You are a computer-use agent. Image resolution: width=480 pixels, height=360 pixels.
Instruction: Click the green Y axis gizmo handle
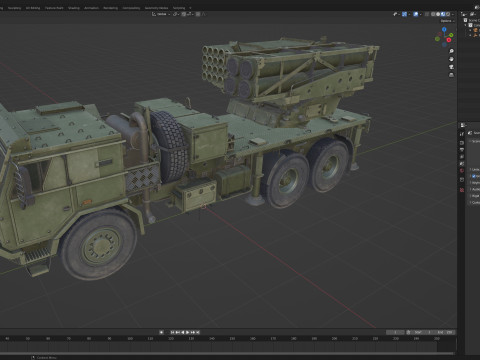pyautogui.click(x=451, y=35)
